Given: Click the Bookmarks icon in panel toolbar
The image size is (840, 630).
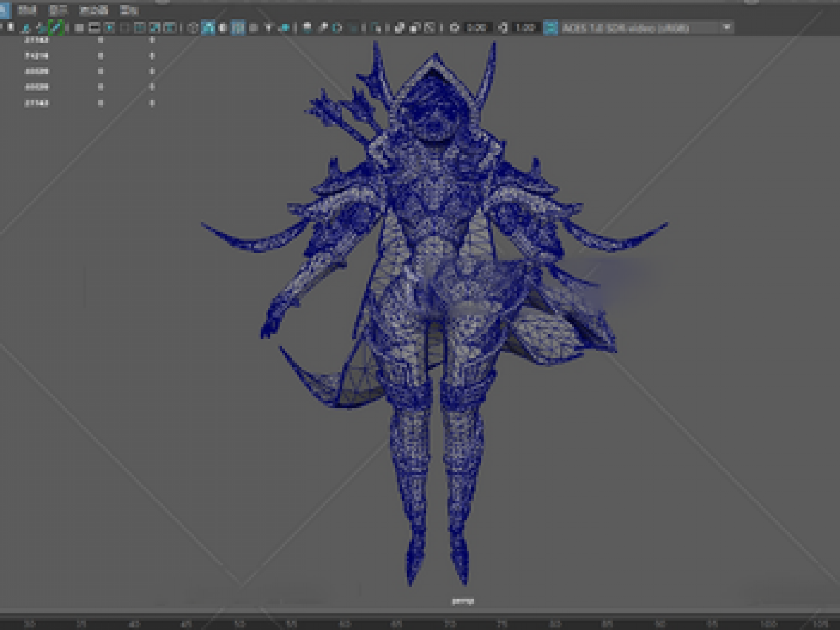Looking at the screenshot, I should click(x=40, y=27).
